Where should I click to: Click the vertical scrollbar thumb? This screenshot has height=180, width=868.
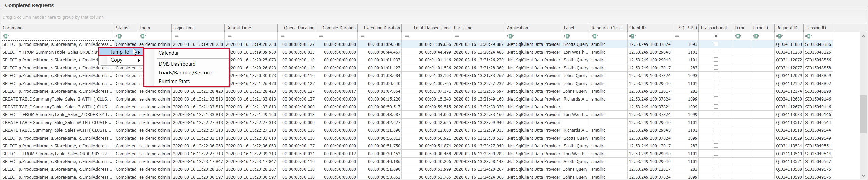(863, 114)
